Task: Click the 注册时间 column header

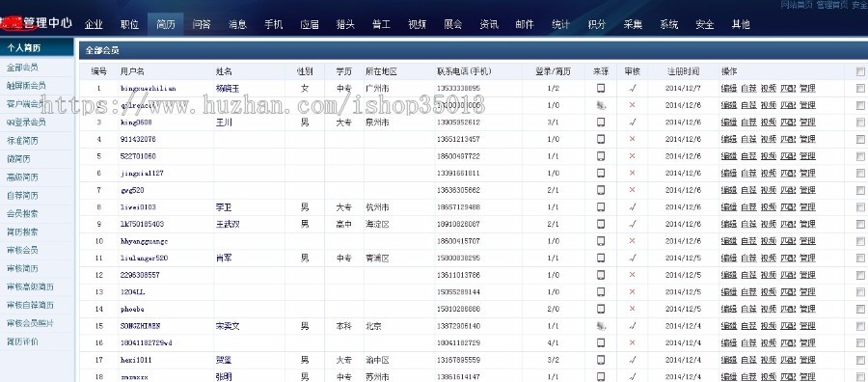Action: pyautogui.click(x=683, y=71)
